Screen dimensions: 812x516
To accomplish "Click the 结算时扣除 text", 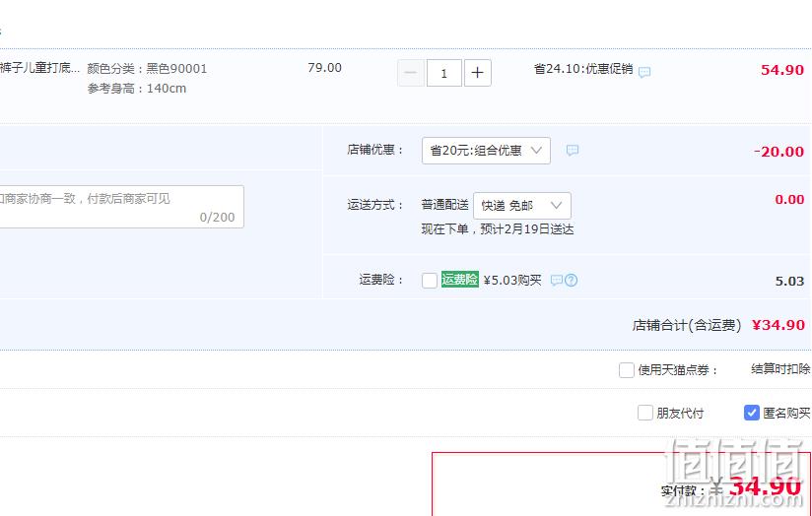I will pyautogui.click(x=780, y=369).
